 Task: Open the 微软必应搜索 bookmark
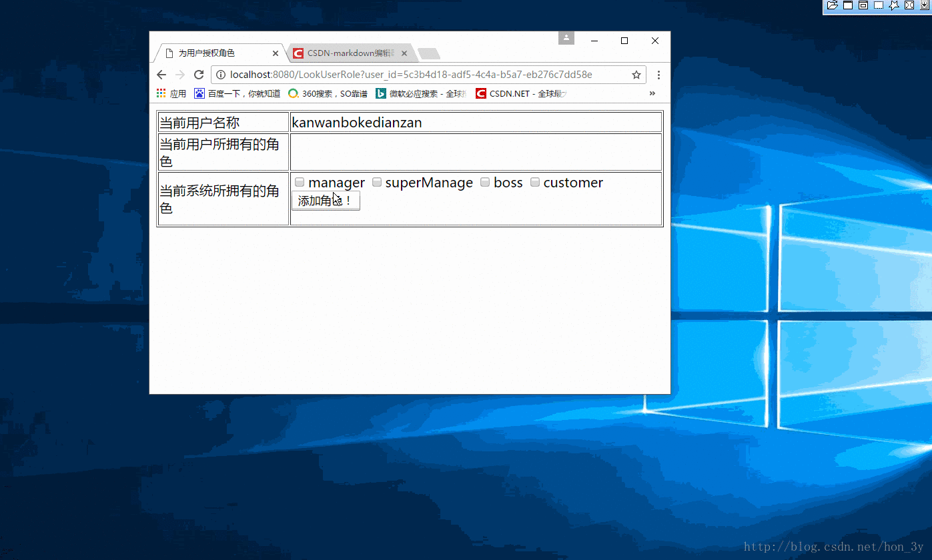pos(422,93)
